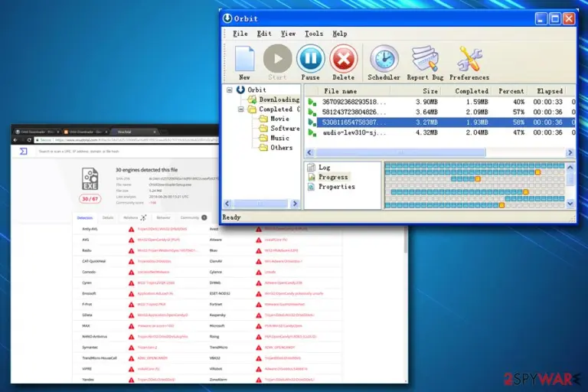Collapse the Completed folder node
The width and height of the screenshot is (588, 392).
point(240,109)
